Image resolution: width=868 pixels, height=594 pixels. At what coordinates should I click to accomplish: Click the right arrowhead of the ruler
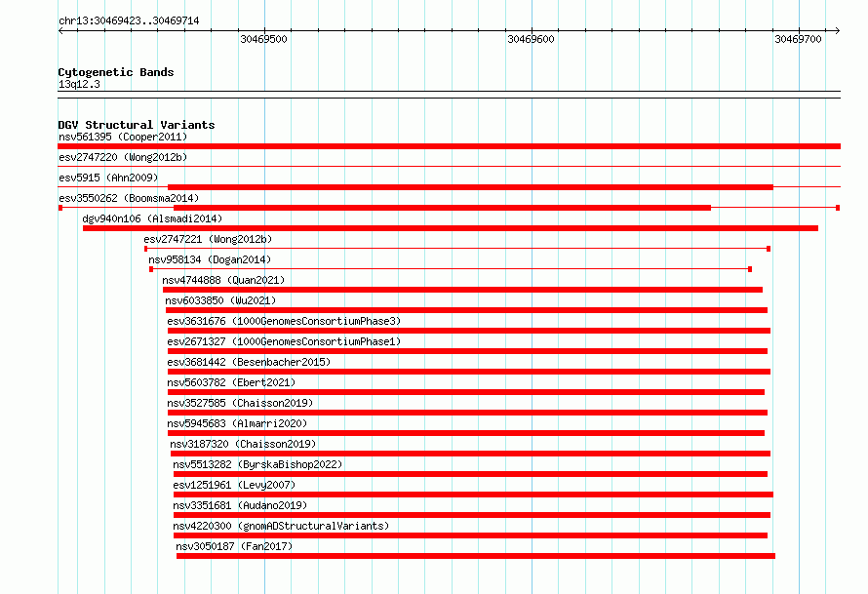click(x=838, y=30)
